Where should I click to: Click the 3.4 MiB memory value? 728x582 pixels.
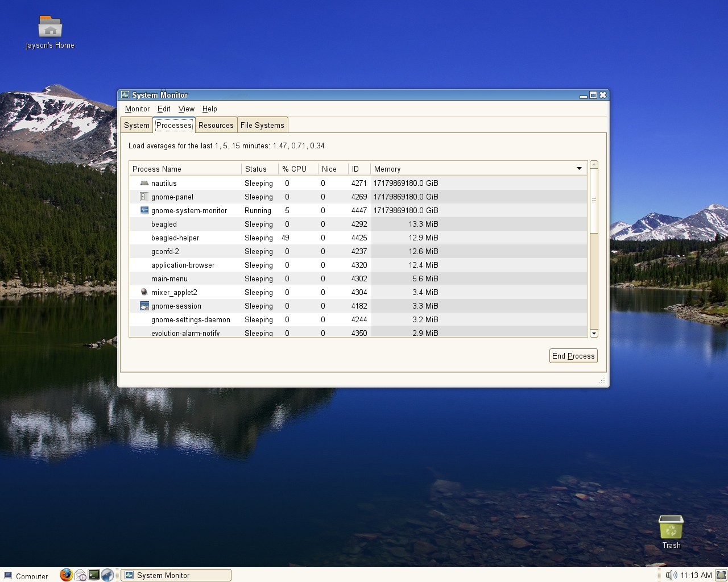[425, 292]
